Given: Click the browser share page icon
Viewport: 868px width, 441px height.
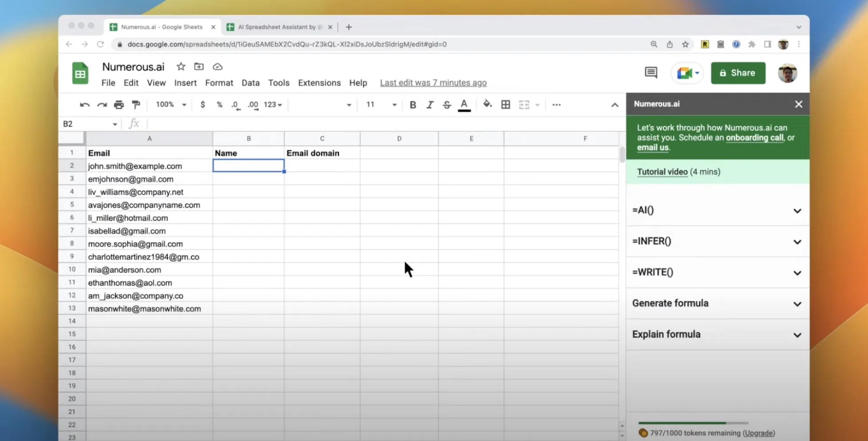Looking at the screenshot, I should [670, 44].
